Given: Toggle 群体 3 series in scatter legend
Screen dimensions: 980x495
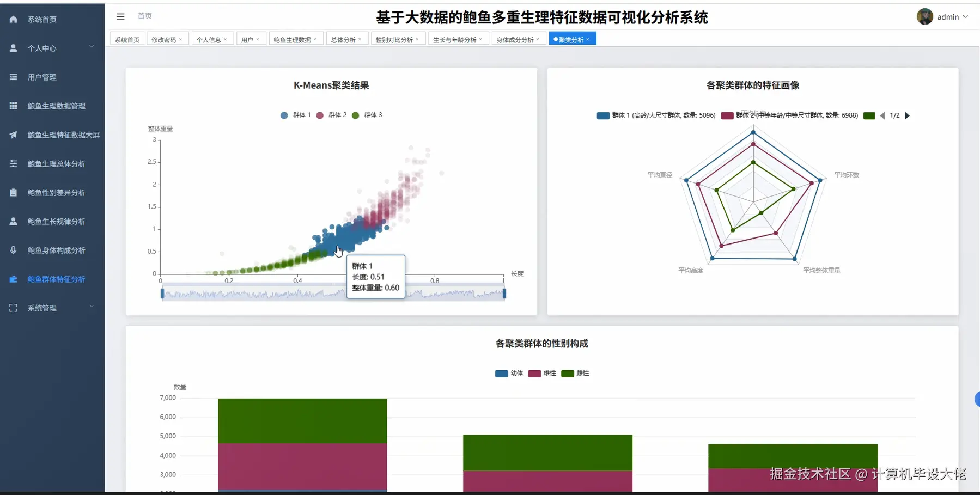Looking at the screenshot, I should click(367, 115).
